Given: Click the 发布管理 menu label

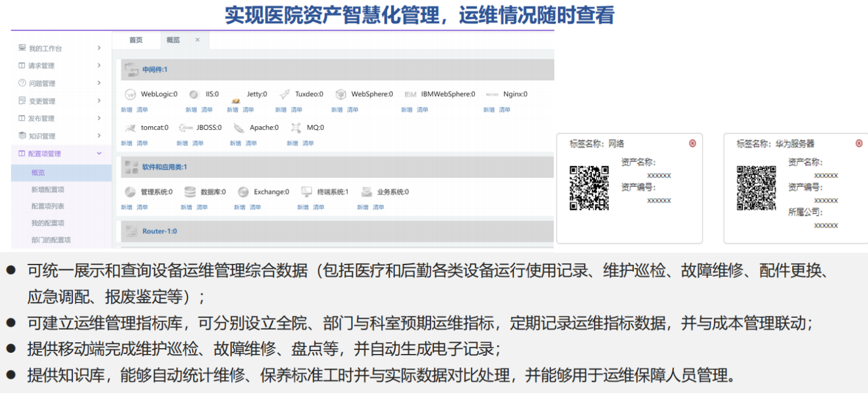Looking at the screenshot, I should click(x=42, y=119).
